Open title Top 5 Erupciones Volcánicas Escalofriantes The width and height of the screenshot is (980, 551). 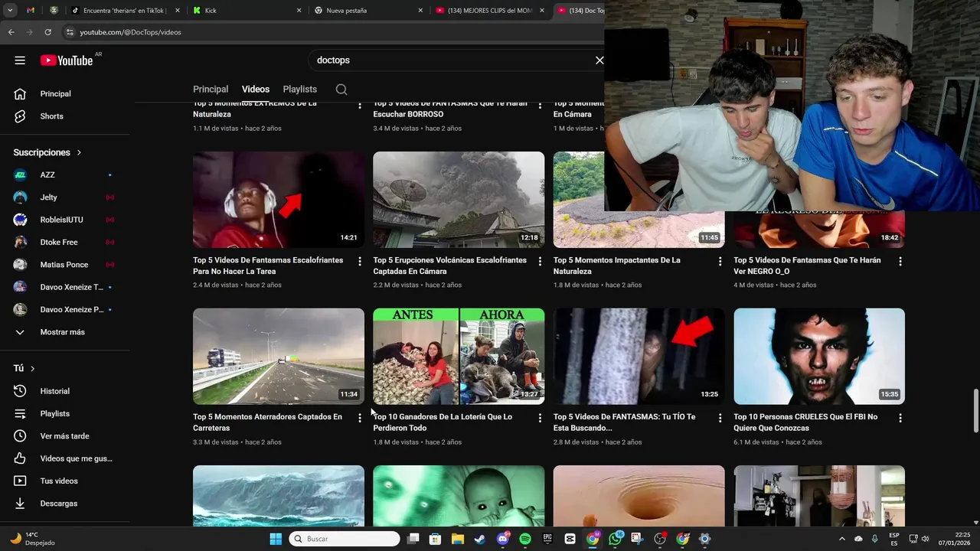tap(449, 266)
